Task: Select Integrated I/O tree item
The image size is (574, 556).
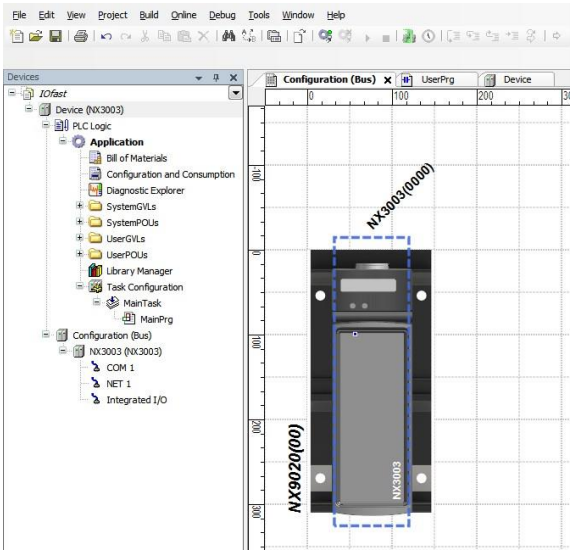Action: tap(137, 399)
